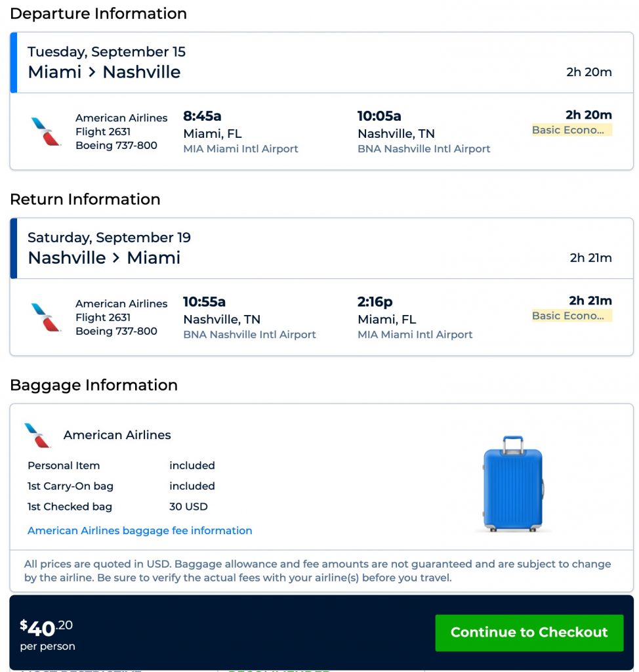Click BNA Nashville Intl Airport arrival link
Screen dimensions: 639x672
[x=424, y=149]
